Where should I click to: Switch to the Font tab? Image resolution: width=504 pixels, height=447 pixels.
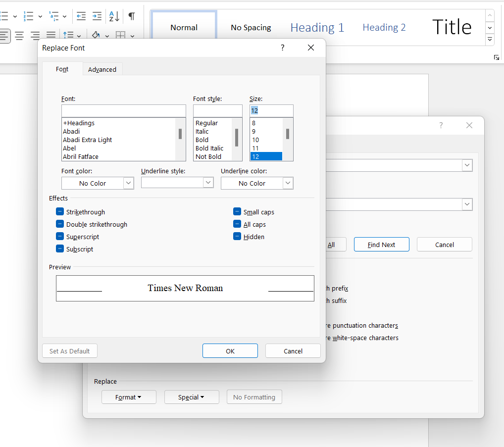click(62, 69)
